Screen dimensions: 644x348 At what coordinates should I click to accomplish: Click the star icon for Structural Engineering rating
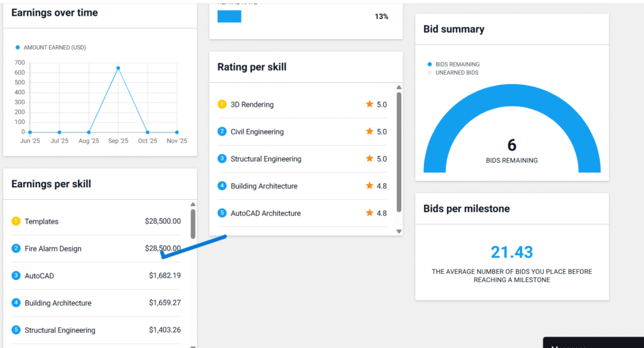pyautogui.click(x=369, y=159)
